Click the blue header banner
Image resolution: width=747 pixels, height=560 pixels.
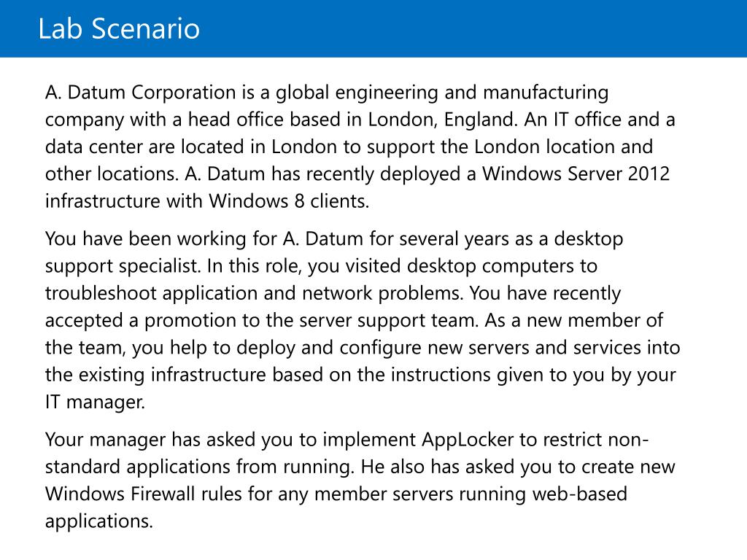pyautogui.click(x=373, y=28)
